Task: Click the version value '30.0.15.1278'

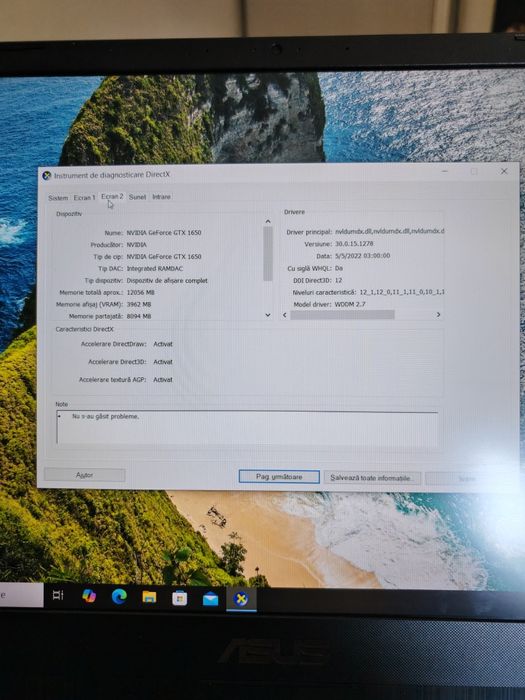Action: [354, 244]
